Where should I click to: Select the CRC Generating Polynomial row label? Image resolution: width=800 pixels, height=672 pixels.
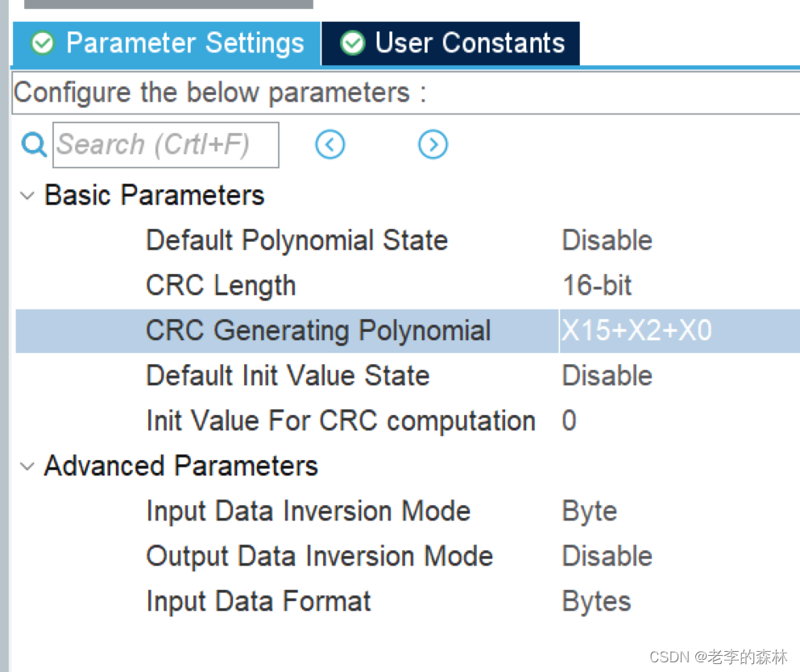[x=318, y=331]
